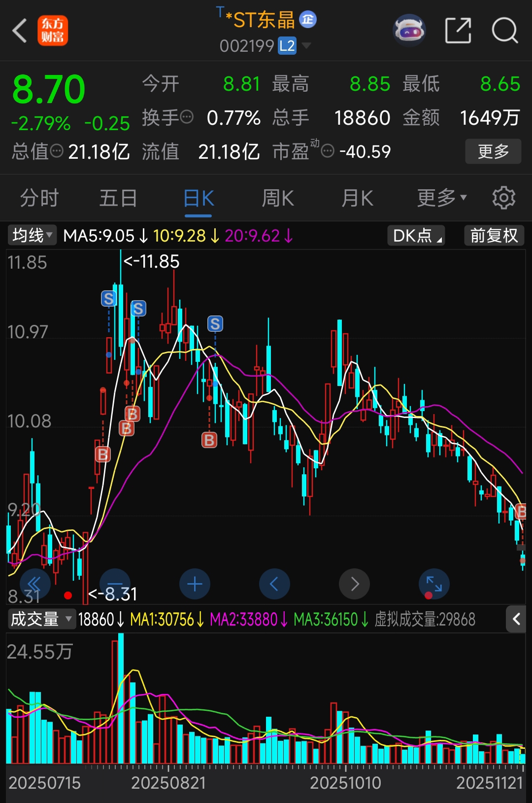Tap the 总手 18860 value
Image resolution: width=532 pixels, height=803 pixels.
tap(362, 117)
